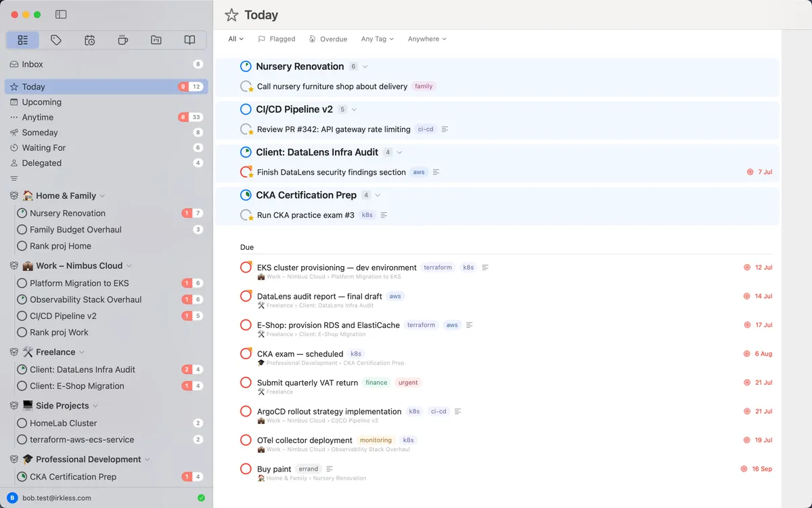This screenshot has width=812, height=508.
Task: Collapse the Freelance area
Action: tap(82, 352)
